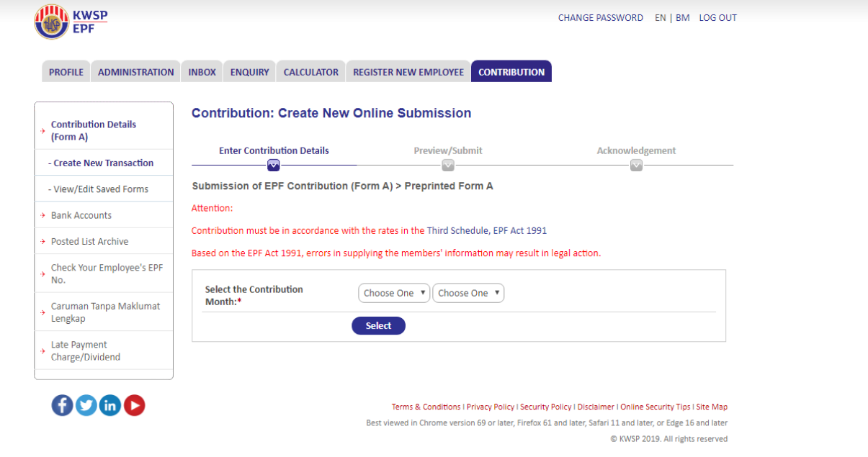Open the REGISTER NEW EMPLOYEE tab
The image size is (868, 457).
[x=408, y=71]
